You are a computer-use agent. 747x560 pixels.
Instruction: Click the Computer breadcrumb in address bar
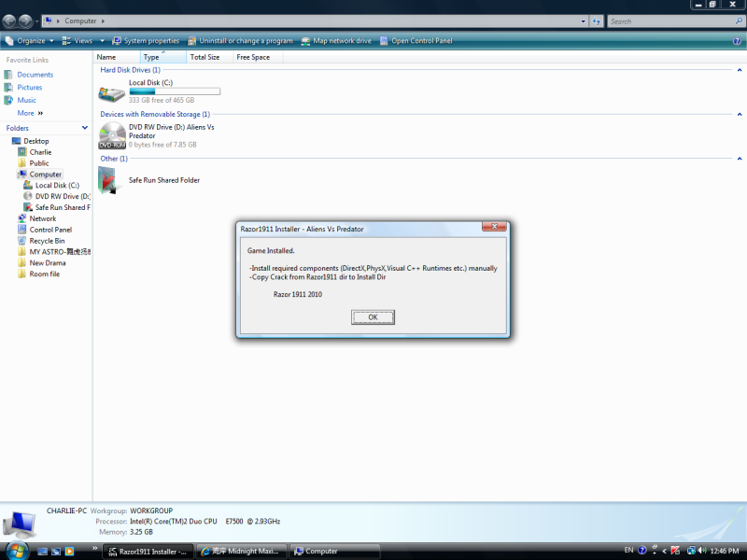80,21
